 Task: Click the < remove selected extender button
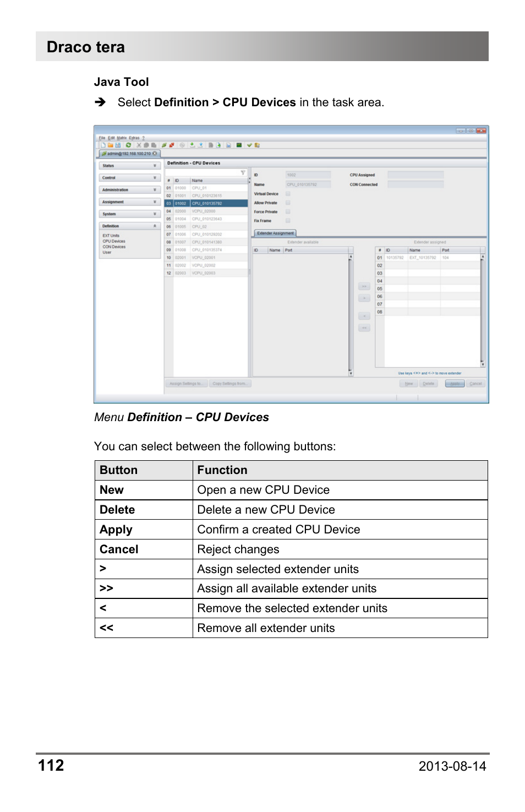[364, 316]
